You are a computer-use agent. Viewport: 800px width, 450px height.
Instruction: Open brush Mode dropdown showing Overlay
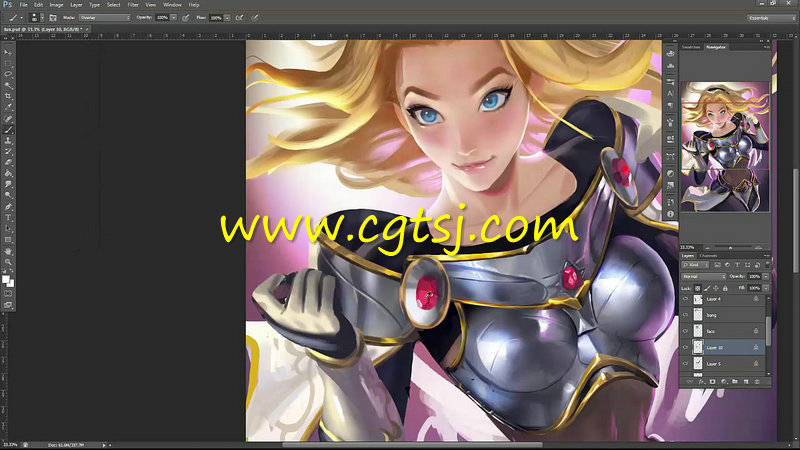click(105, 17)
